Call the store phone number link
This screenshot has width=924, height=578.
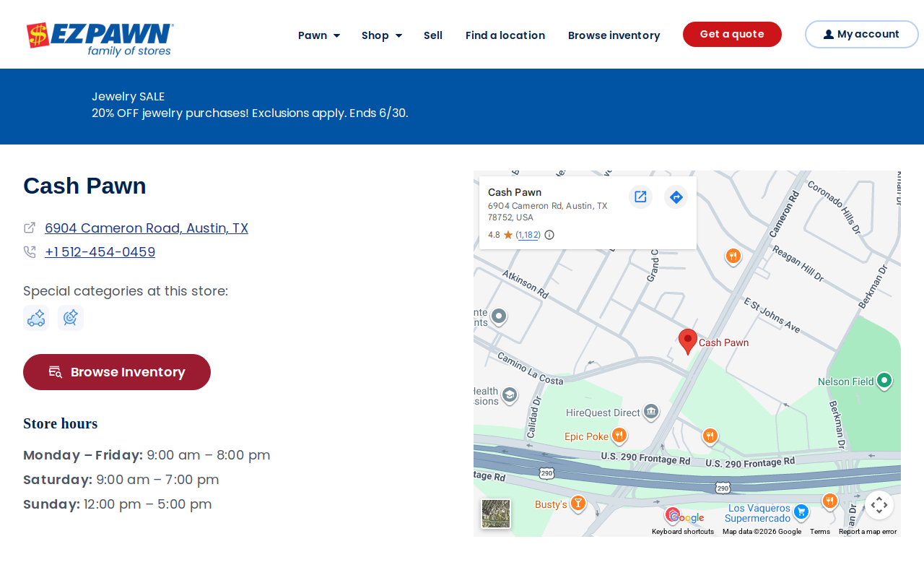pyautogui.click(x=100, y=252)
